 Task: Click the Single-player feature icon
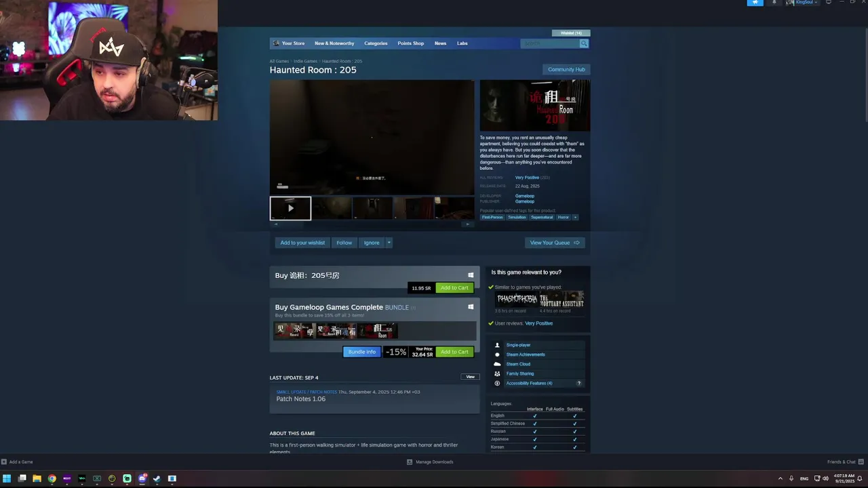click(497, 345)
